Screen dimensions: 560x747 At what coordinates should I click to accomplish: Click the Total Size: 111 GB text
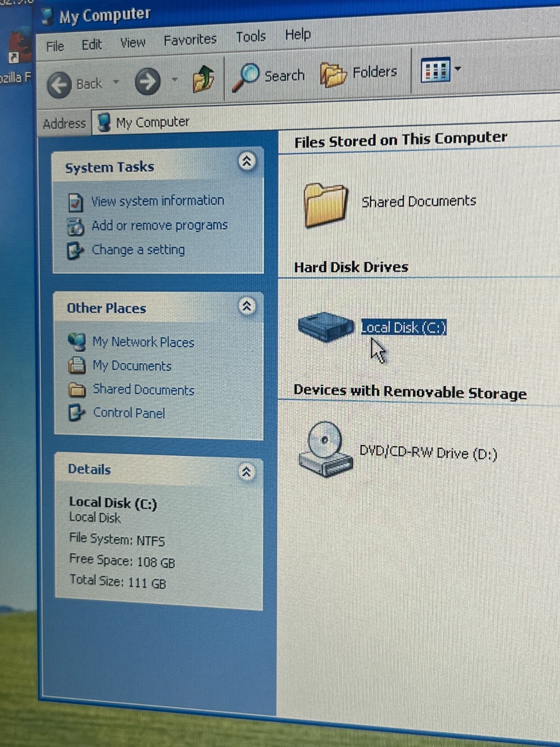(118, 582)
